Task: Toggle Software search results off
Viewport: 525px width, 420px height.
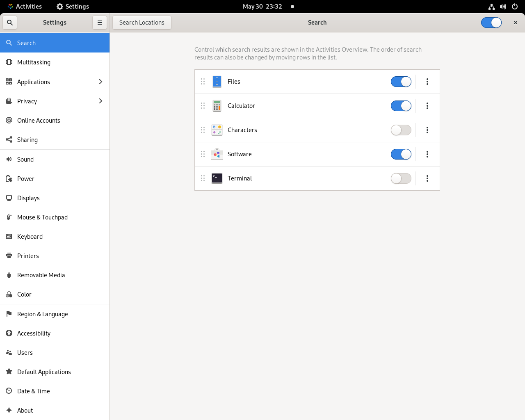Action: click(401, 154)
